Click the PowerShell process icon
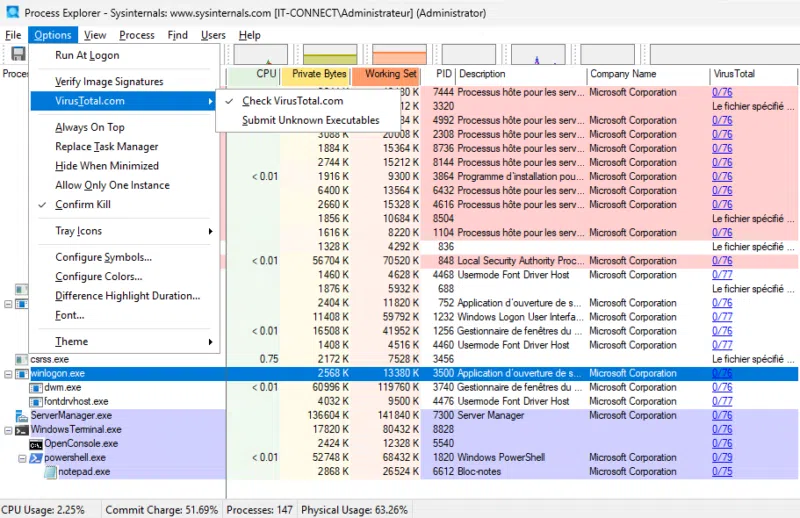800x518 pixels. (x=36, y=458)
